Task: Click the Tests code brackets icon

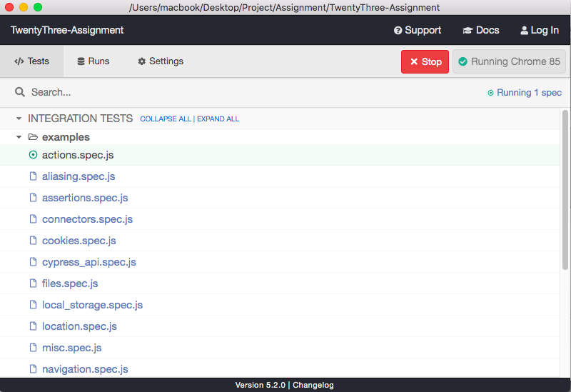Action: (x=19, y=61)
